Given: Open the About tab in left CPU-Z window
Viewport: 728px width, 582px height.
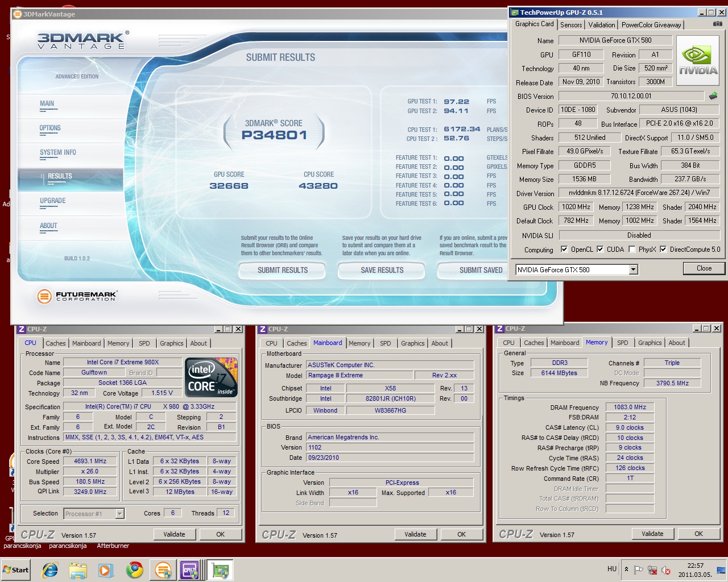Looking at the screenshot, I should [x=198, y=343].
